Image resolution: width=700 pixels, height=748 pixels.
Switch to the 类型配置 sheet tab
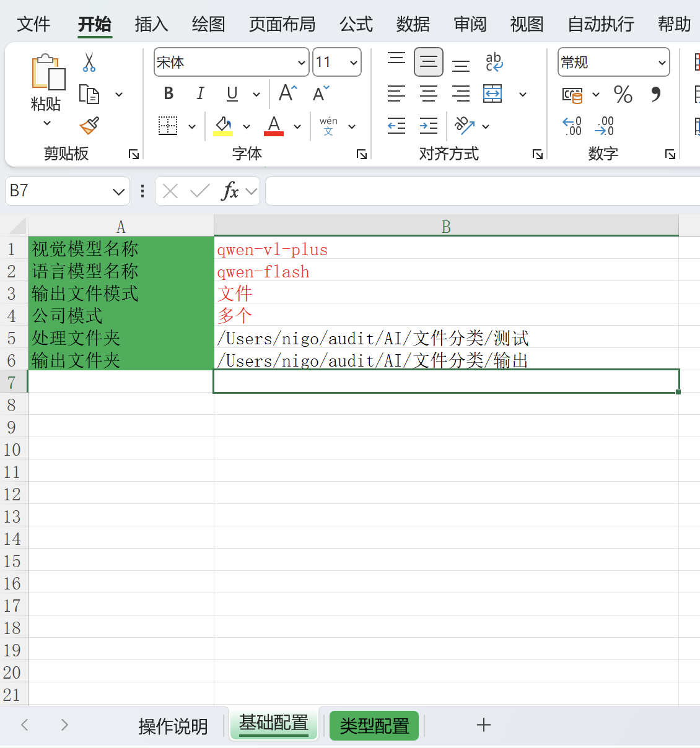pyautogui.click(x=374, y=726)
